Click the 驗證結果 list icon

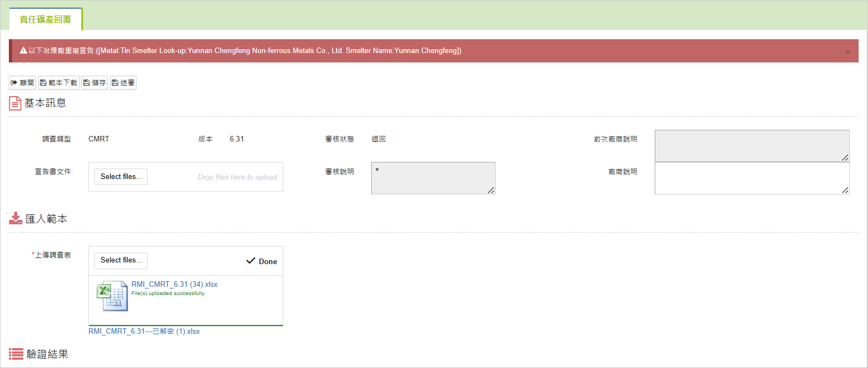tap(16, 354)
